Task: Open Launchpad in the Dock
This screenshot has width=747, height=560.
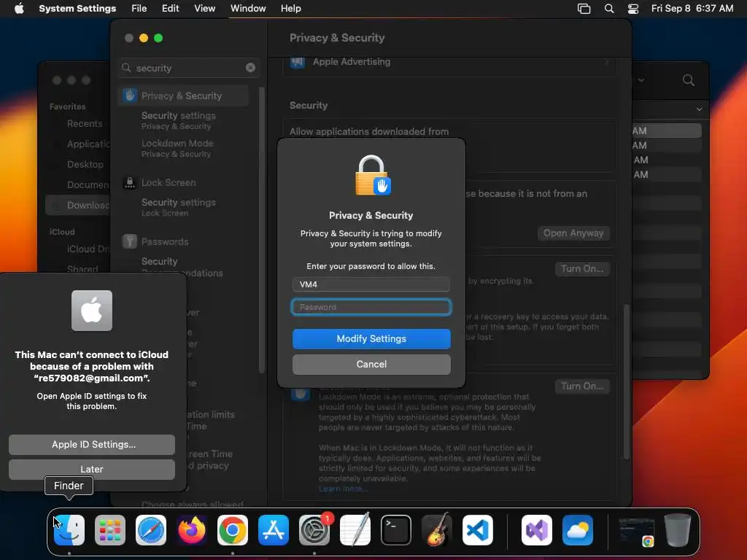Action: (110, 530)
